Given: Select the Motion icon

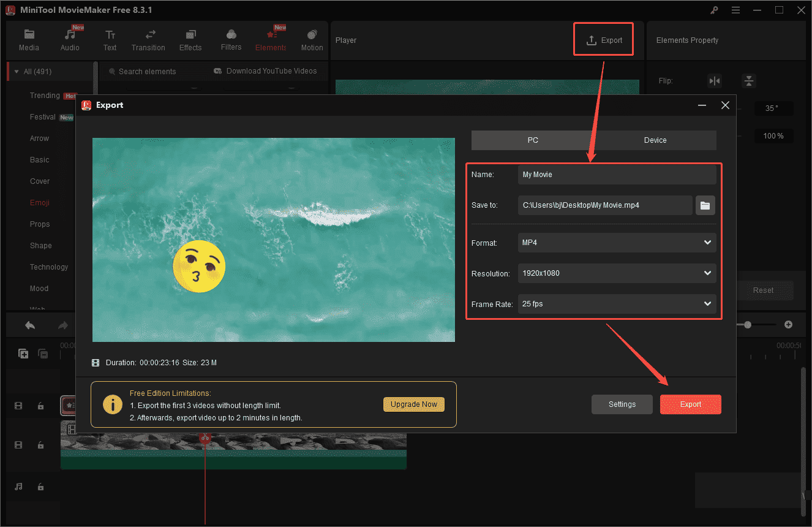Looking at the screenshot, I should point(312,39).
